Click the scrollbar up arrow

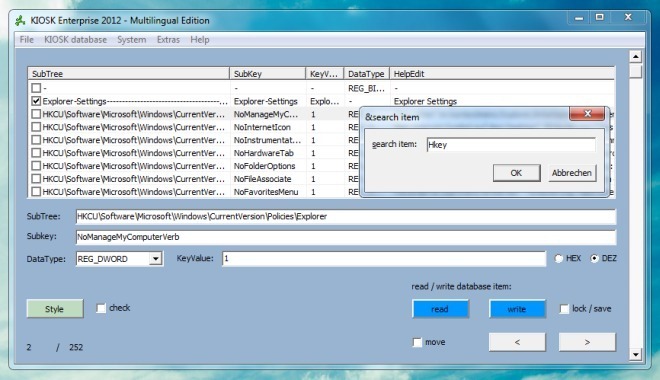636,56
